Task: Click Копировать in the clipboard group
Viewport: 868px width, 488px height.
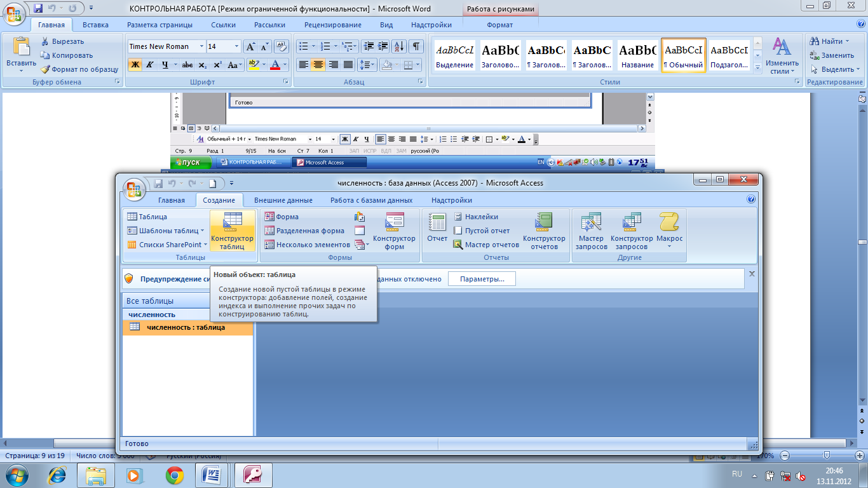Action: [66, 55]
